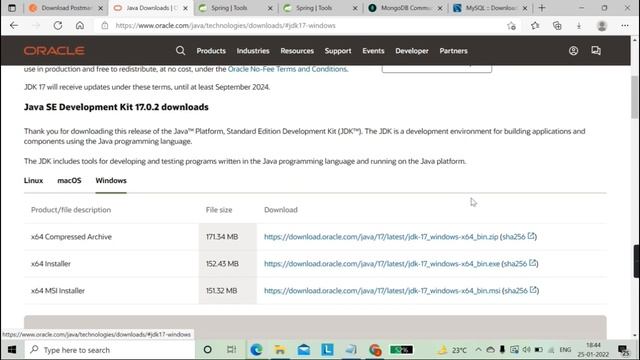Open the browser settings ellipsis menu

pos(625,26)
